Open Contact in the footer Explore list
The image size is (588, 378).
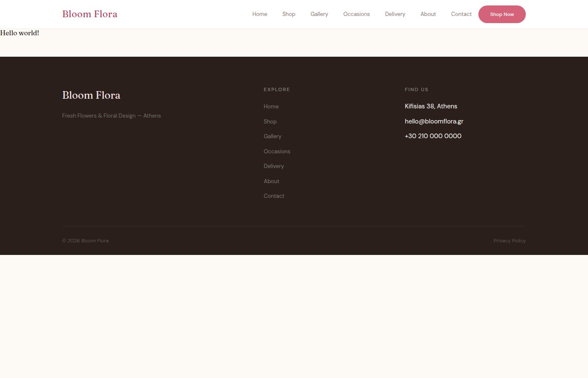tap(274, 196)
